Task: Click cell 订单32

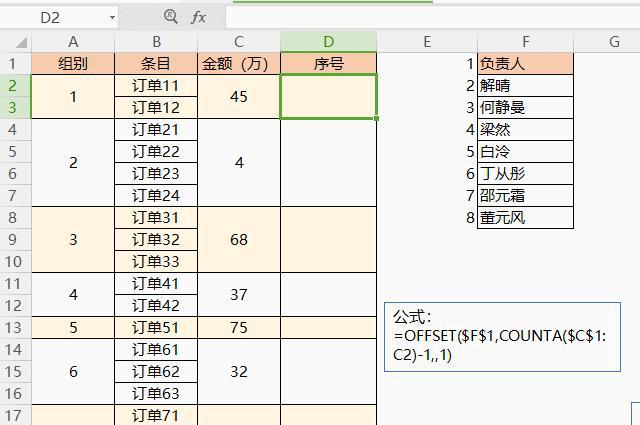Action: (156, 240)
